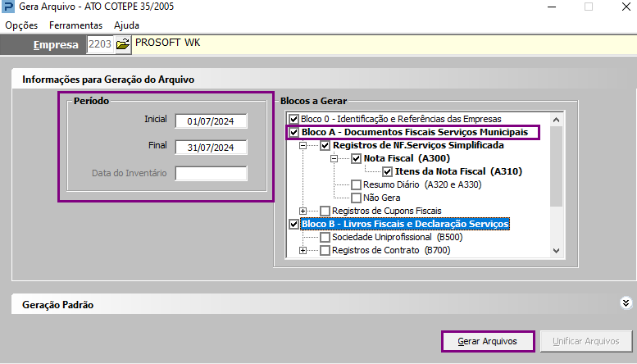637x364 pixels.
Task: Click the Inicial date field
Action: pyautogui.click(x=211, y=121)
